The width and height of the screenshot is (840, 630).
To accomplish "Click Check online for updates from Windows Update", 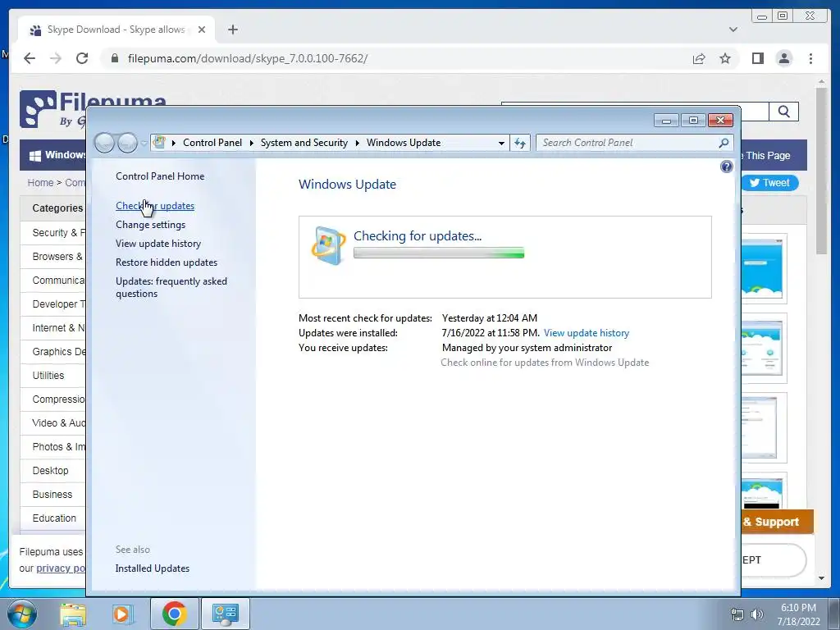I will click(x=545, y=363).
